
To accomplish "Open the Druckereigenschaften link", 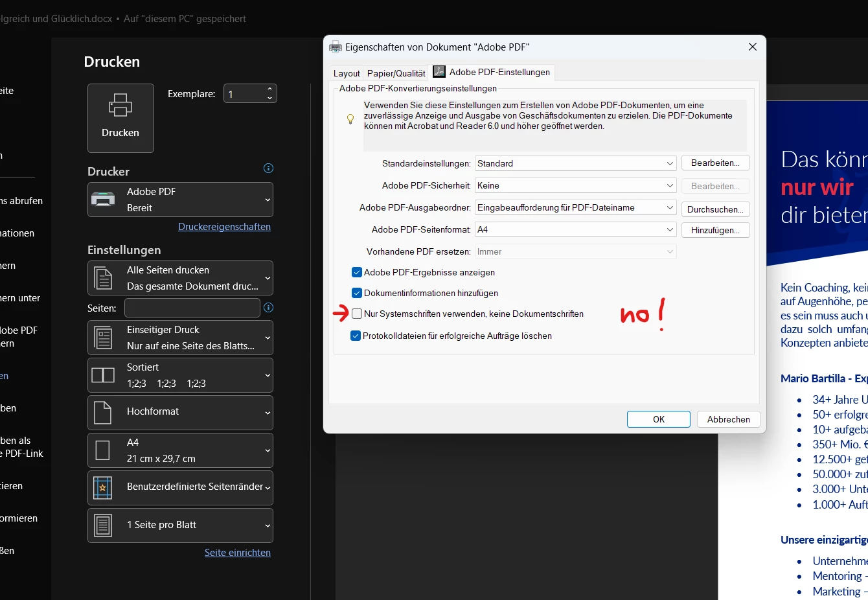I will point(224,226).
